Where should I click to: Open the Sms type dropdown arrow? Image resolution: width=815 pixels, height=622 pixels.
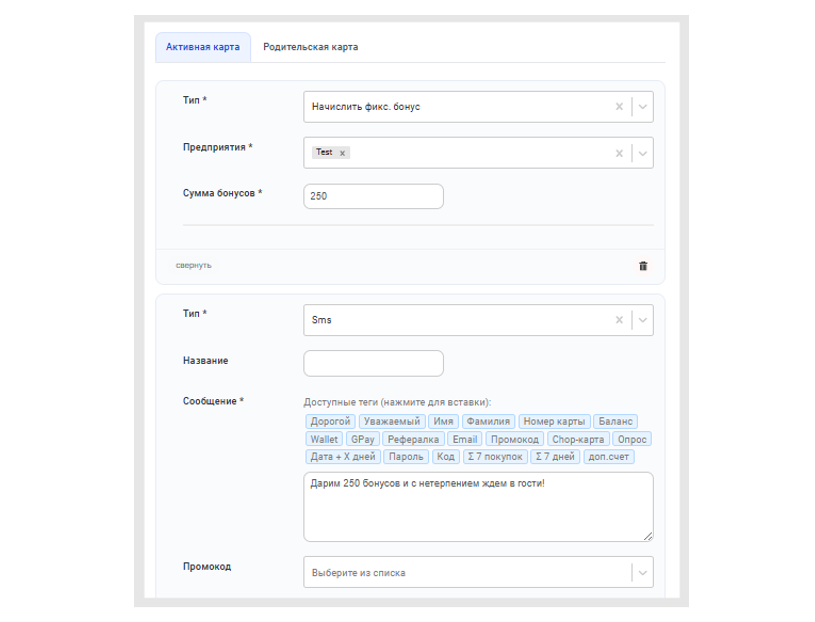click(x=643, y=320)
